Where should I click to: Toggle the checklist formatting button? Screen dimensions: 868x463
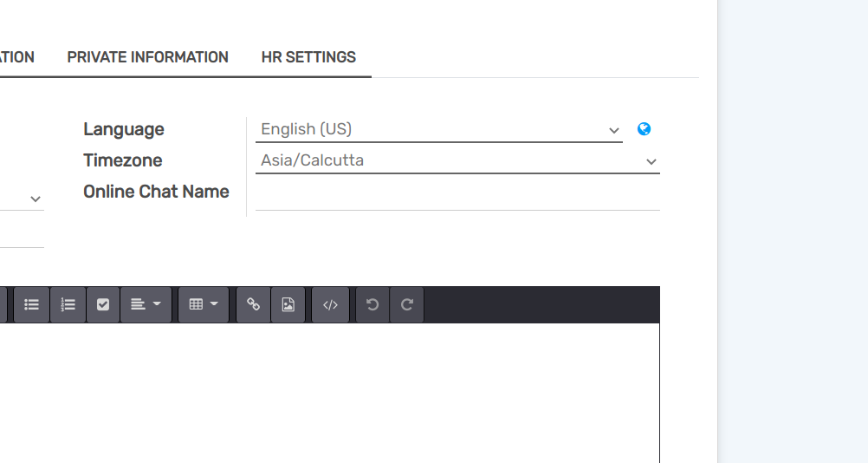click(103, 304)
